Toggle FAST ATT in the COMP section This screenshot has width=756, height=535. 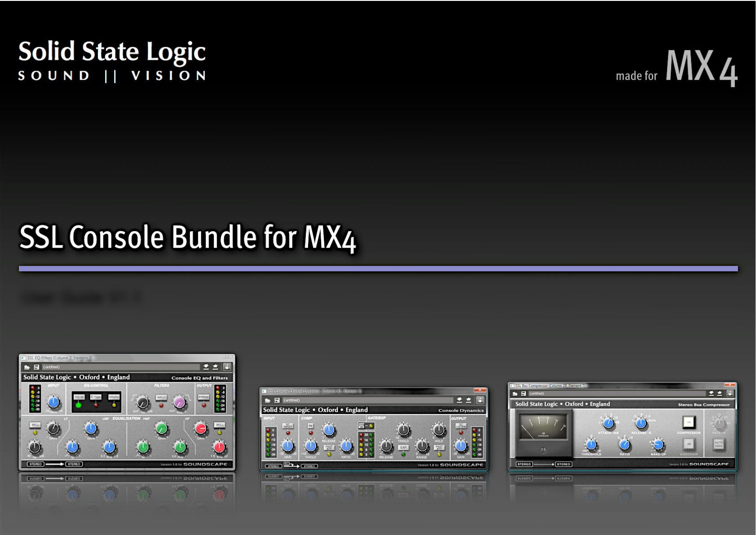coord(329,448)
